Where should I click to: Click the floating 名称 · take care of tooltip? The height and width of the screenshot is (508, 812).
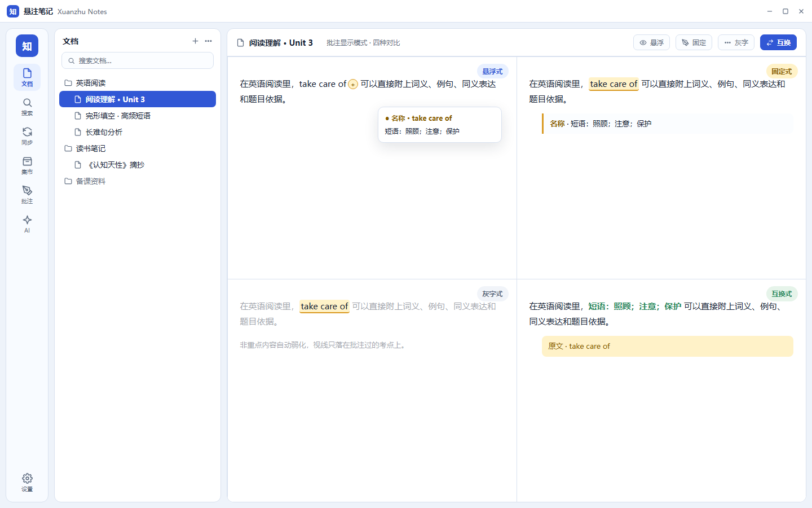[x=440, y=125]
